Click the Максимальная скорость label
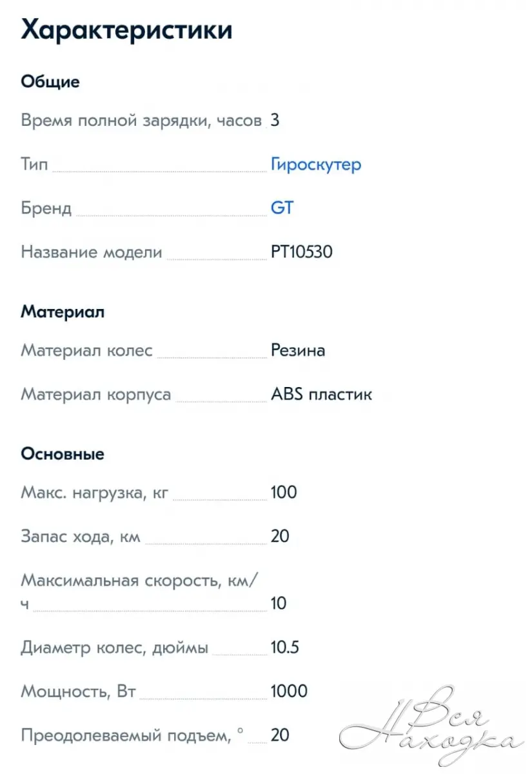The height and width of the screenshot is (774, 532). coord(139,580)
